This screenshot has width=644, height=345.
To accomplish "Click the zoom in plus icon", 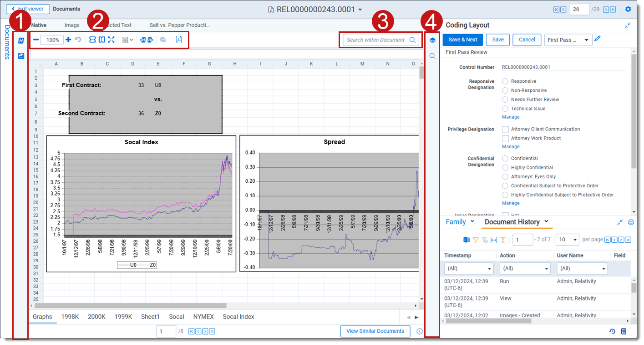I will click(x=68, y=40).
